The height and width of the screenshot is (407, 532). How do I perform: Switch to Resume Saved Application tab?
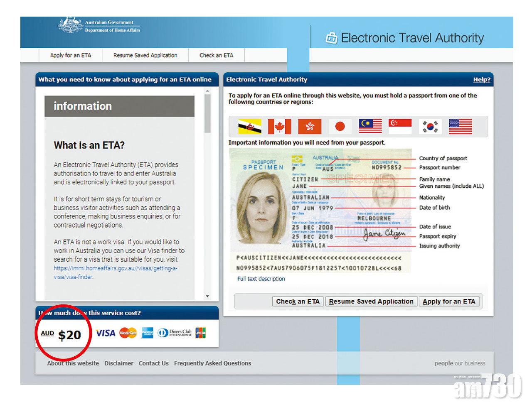pyautogui.click(x=145, y=55)
